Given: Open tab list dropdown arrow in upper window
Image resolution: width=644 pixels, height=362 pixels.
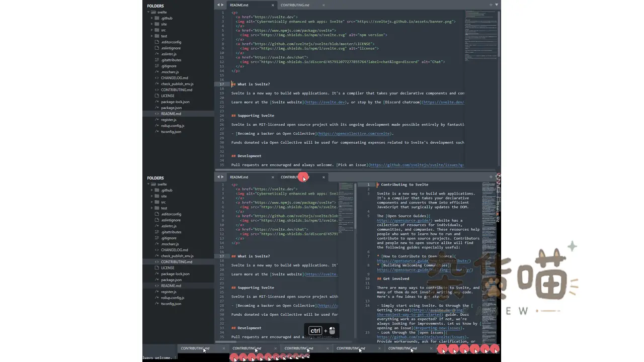Looking at the screenshot, I should coord(497,5).
